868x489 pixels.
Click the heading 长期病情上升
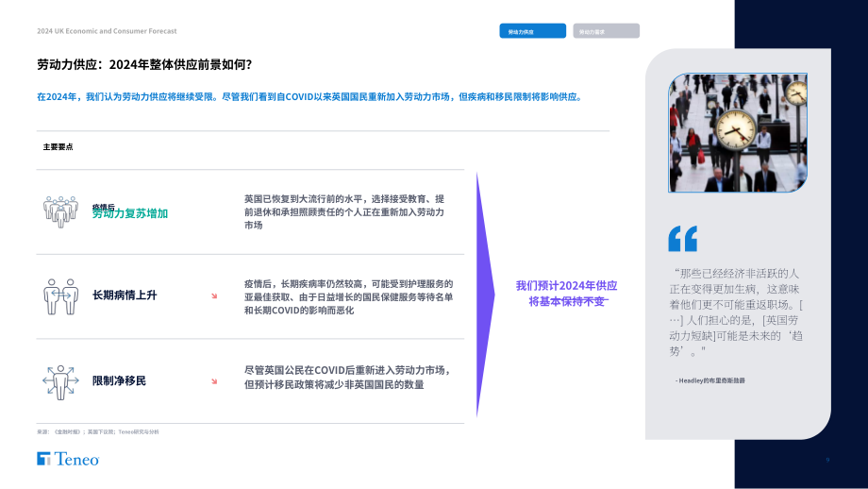[x=125, y=295]
